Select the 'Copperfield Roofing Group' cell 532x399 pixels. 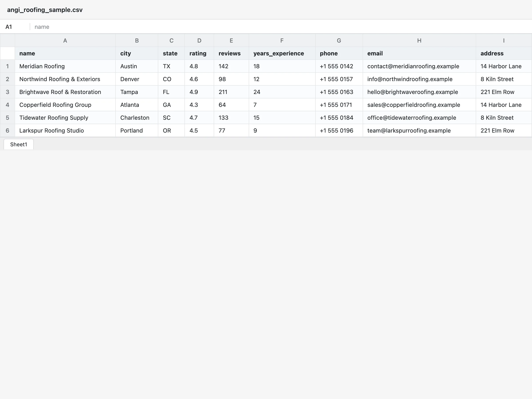[x=65, y=105]
